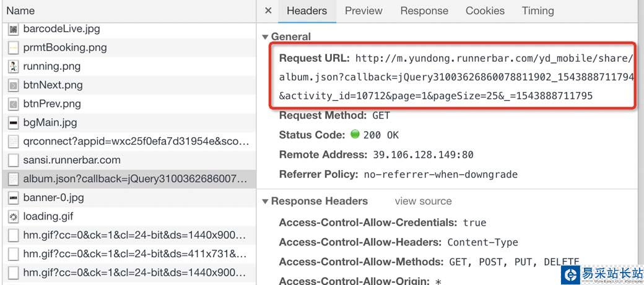Switch to the Cookies tab

[485, 11]
